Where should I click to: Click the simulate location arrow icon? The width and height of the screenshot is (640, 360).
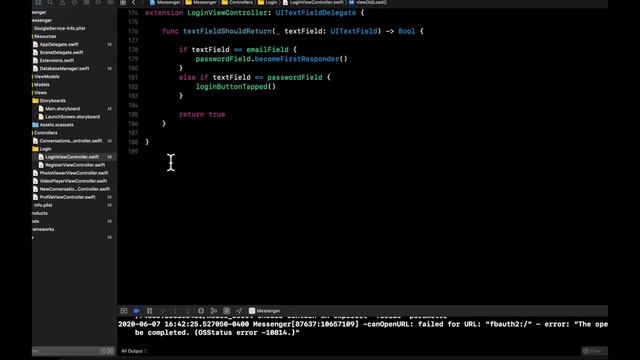[239, 311]
